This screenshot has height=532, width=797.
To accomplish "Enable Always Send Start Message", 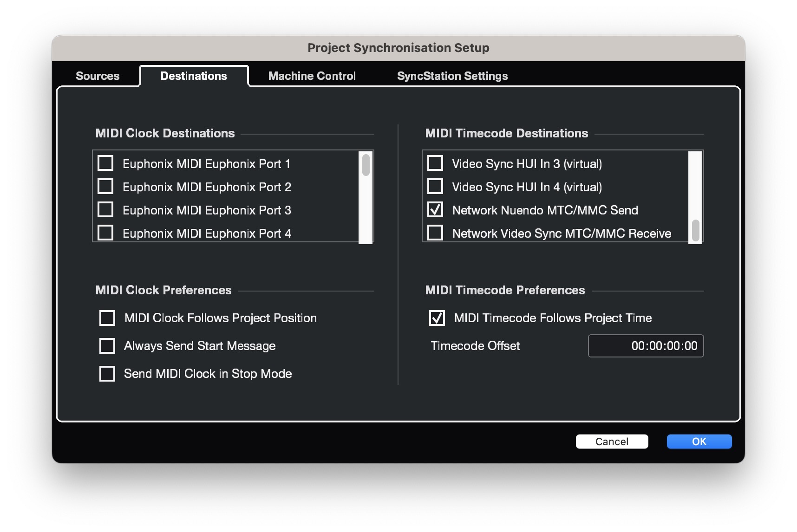I will point(107,346).
